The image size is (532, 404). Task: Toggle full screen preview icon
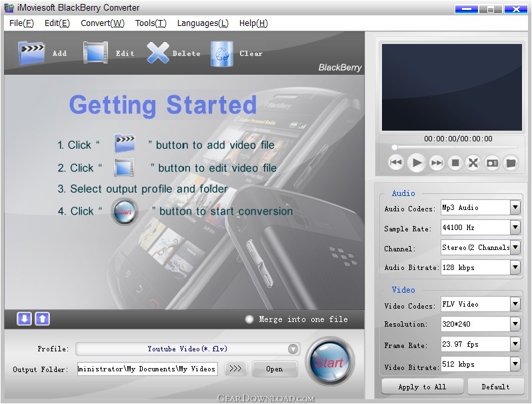[473, 163]
